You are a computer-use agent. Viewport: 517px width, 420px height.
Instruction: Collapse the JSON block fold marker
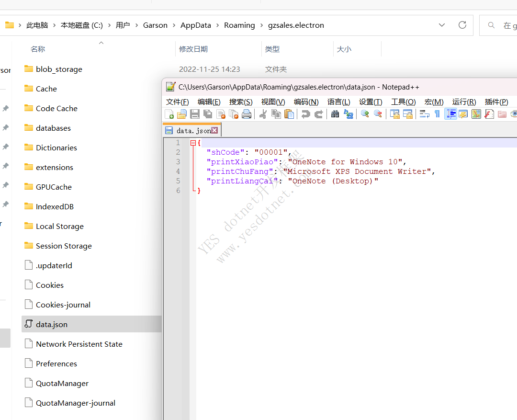(193, 143)
